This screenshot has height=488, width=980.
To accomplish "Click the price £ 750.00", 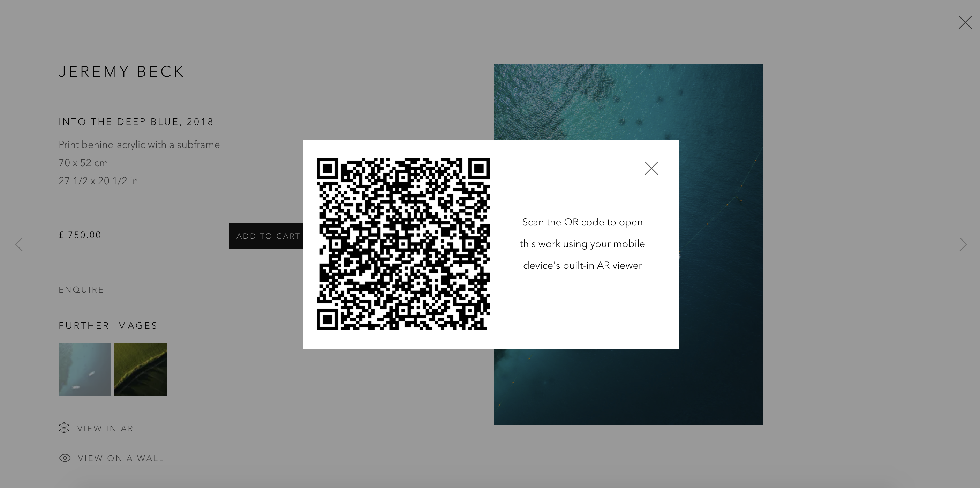I will point(80,235).
